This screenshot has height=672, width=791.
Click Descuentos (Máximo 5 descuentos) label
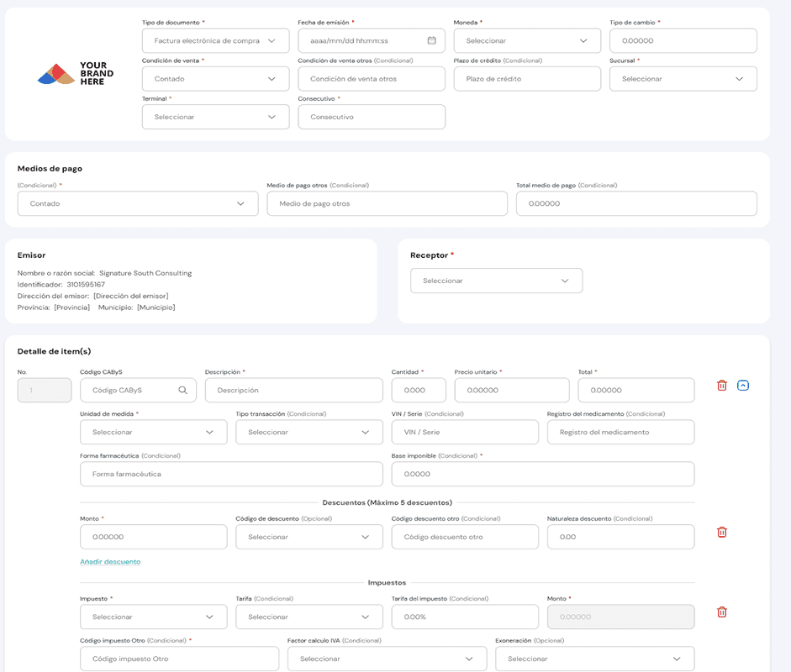coord(387,502)
